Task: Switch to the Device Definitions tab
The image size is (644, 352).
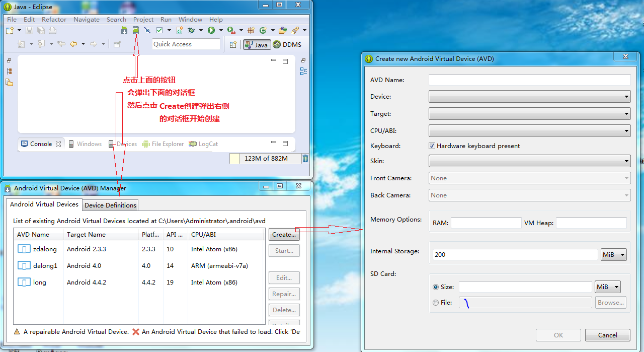Action: [110, 205]
